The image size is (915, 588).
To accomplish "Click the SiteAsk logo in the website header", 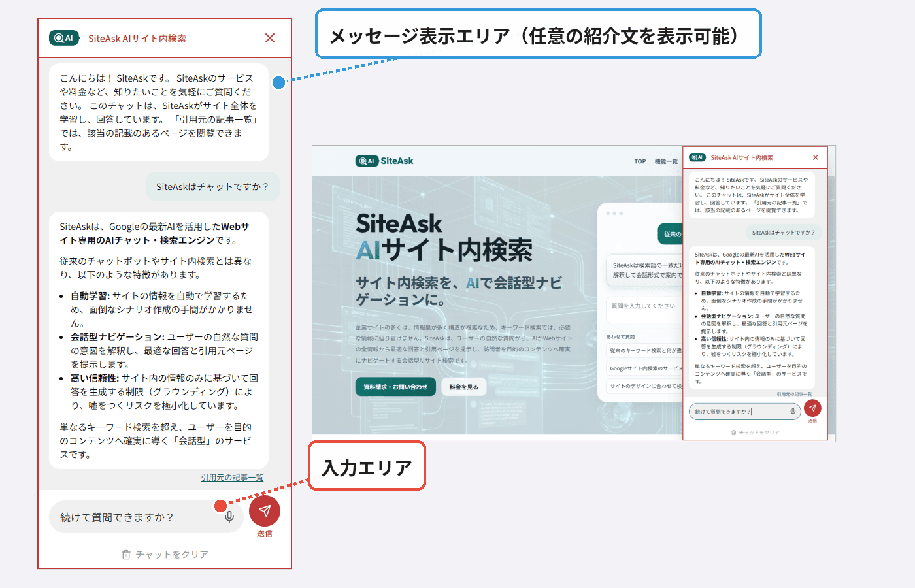I will (384, 161).
